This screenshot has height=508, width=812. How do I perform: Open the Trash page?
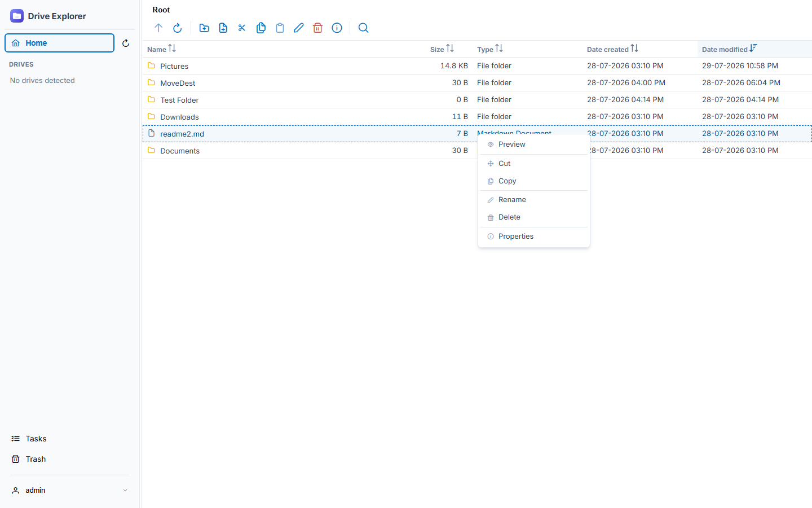click(x=36, y=459)
